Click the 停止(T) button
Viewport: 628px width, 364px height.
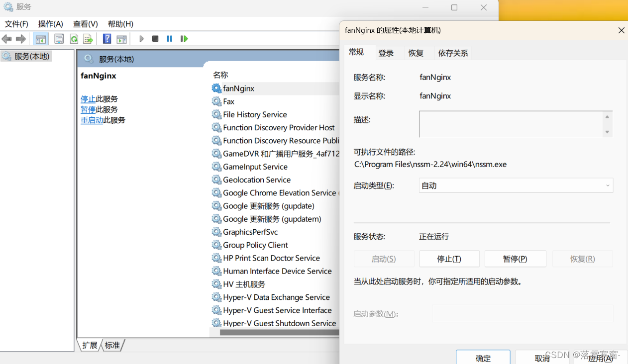[x=449, y=259]
